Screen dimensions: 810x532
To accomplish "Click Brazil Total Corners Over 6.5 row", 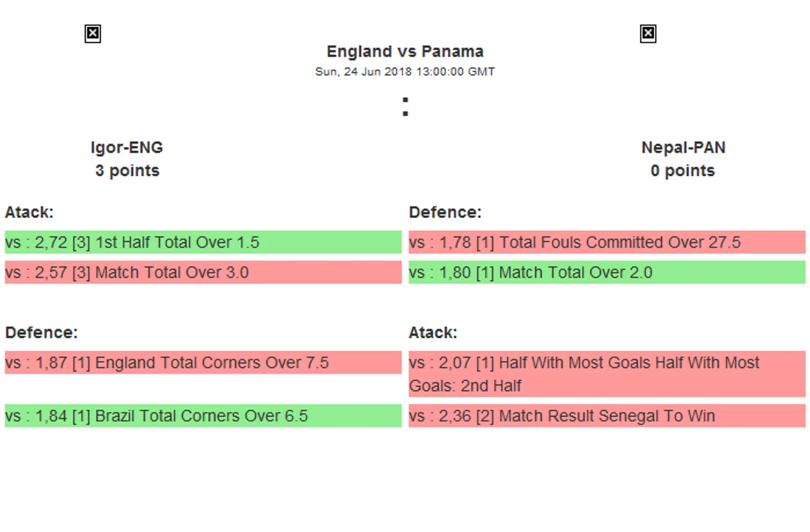I will pyautogui.click(x=202, y=416).
